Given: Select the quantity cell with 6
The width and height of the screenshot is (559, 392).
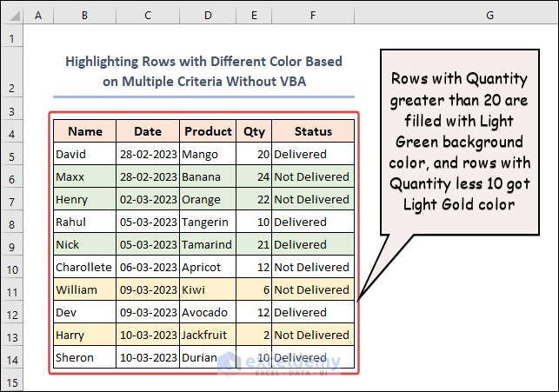Looking at the screenshot, I should pos(254,289).
